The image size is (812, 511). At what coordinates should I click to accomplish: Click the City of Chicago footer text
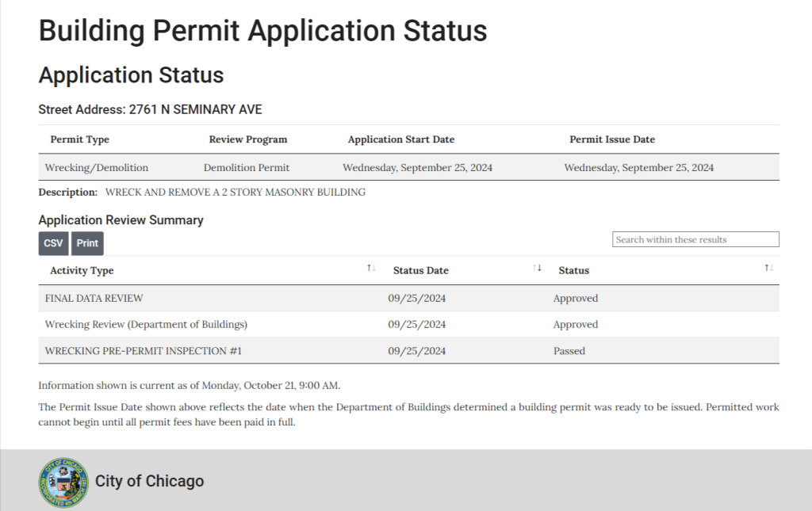click(x=149, y=481)
